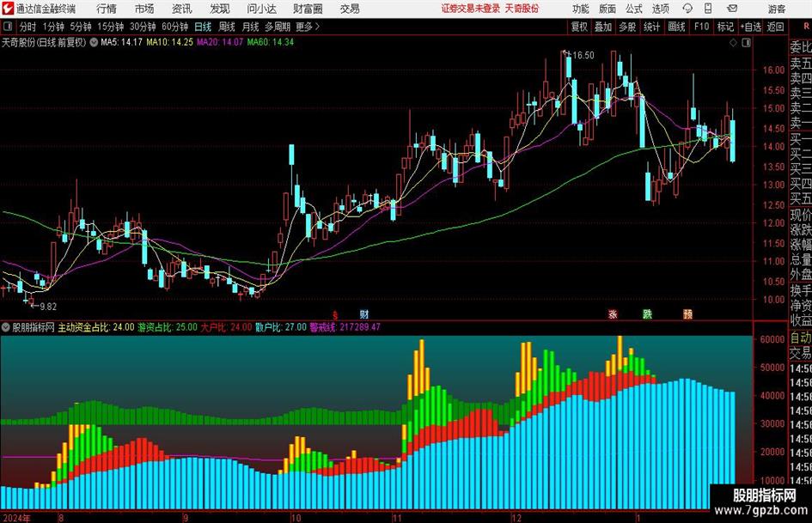Viewport: 812px width, 523px height.
Task: Click the 警戒线: 217289.47 label
Action: pyautogui.click(x=345, y=327)
